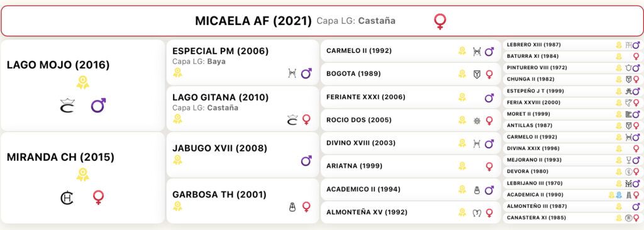Click the purple male symbol under LAGO MOJO

point(98,106)
